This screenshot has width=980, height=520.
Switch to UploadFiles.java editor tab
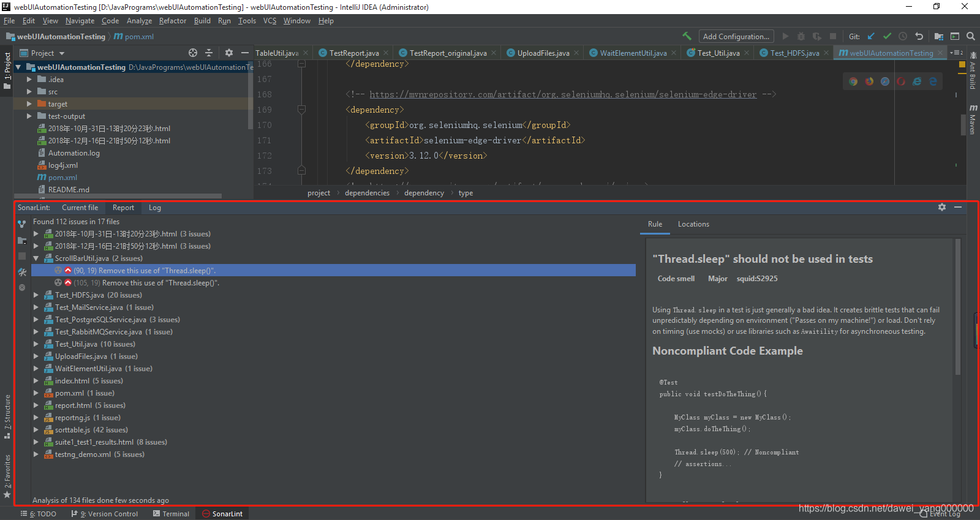click(x=543, y=53)
